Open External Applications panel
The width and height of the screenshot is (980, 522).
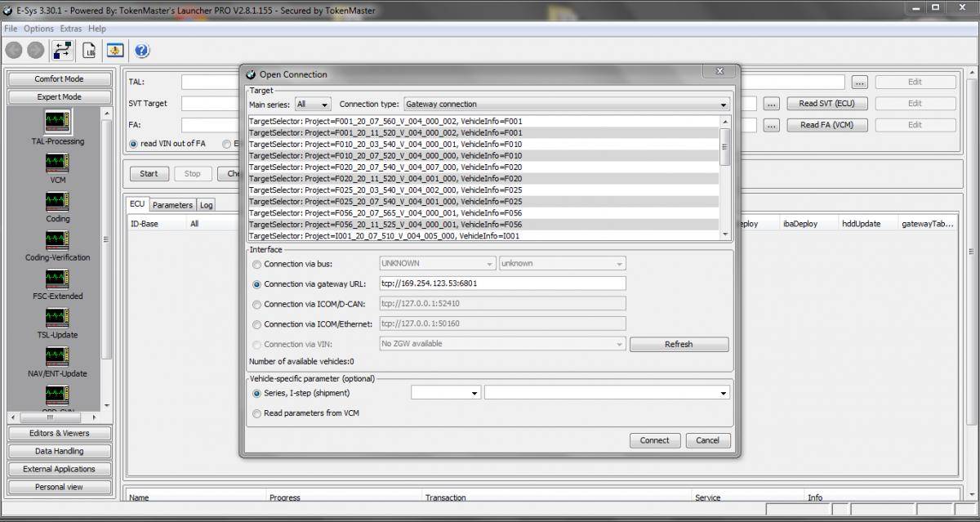click(x=59, y=469)
